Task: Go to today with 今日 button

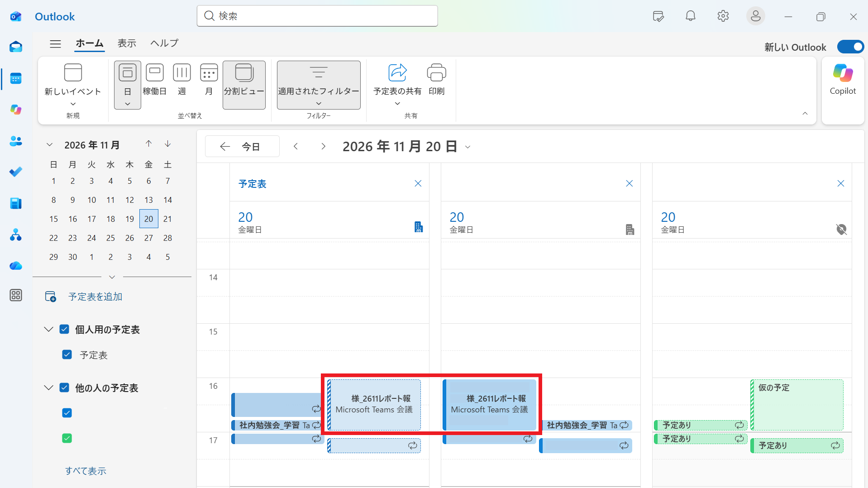Action: (242, 146)
